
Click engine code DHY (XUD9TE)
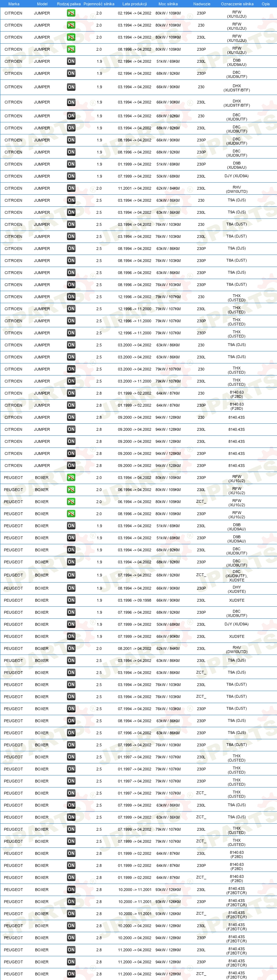pyautogui.click(x=237, y=589)
